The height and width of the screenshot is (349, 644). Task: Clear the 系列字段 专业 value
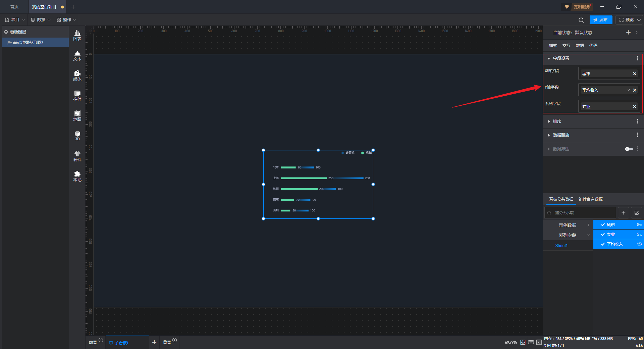pos(635,107)
